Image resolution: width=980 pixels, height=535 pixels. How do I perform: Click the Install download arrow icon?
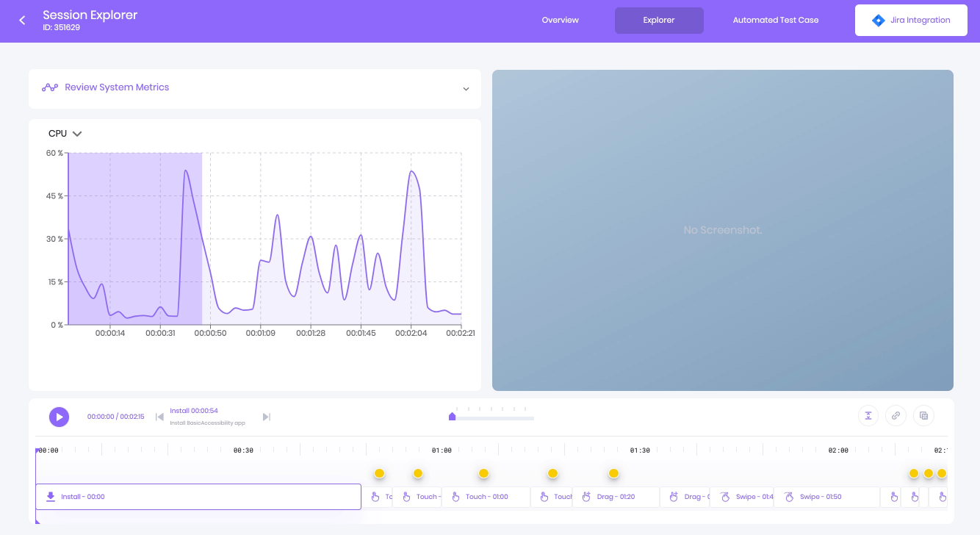(x=51, y=497)
